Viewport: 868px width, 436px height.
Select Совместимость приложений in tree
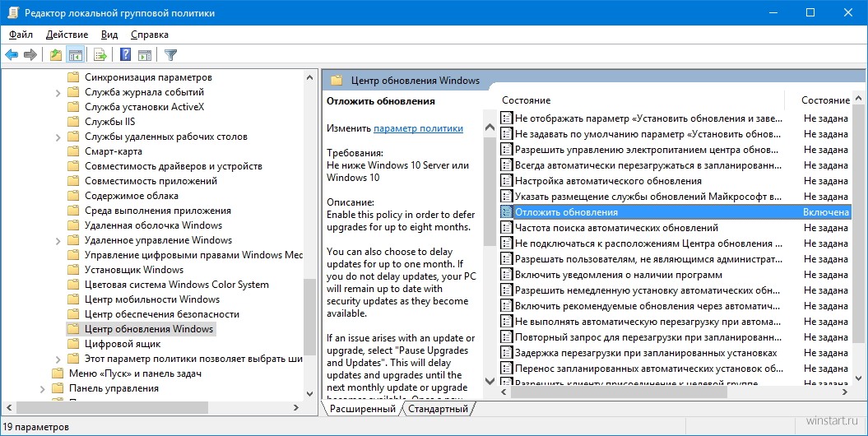[x=151, y=181]
